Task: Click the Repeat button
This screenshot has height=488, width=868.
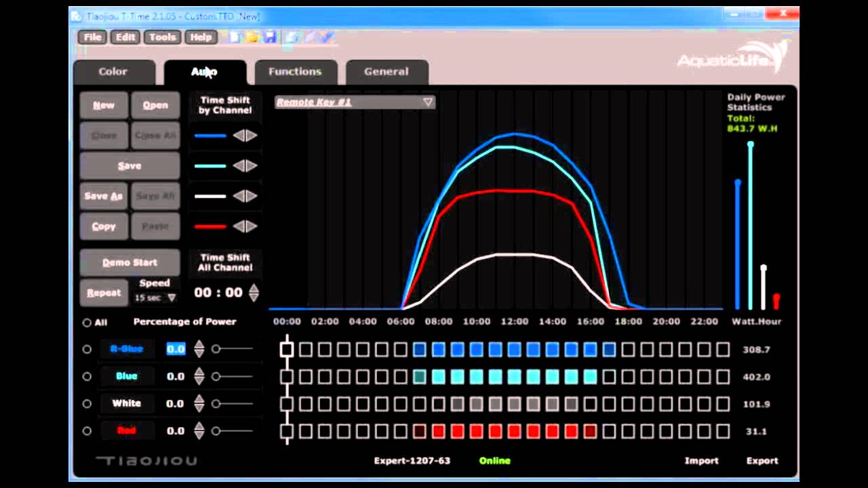Action: click(104, 293)
